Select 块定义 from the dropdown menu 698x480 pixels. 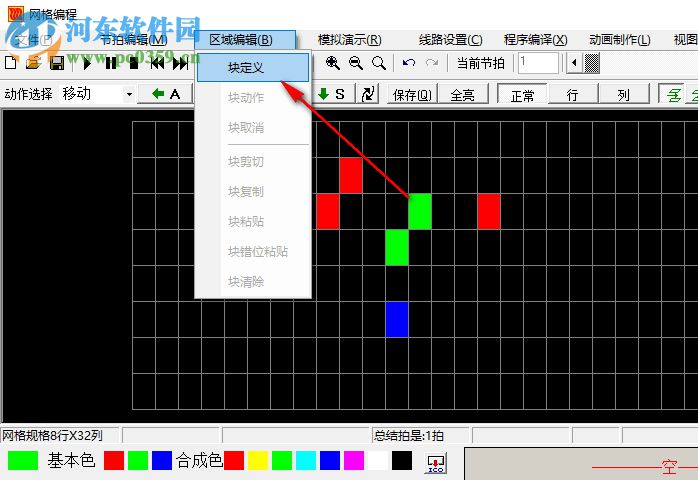[x=253, y=67]
